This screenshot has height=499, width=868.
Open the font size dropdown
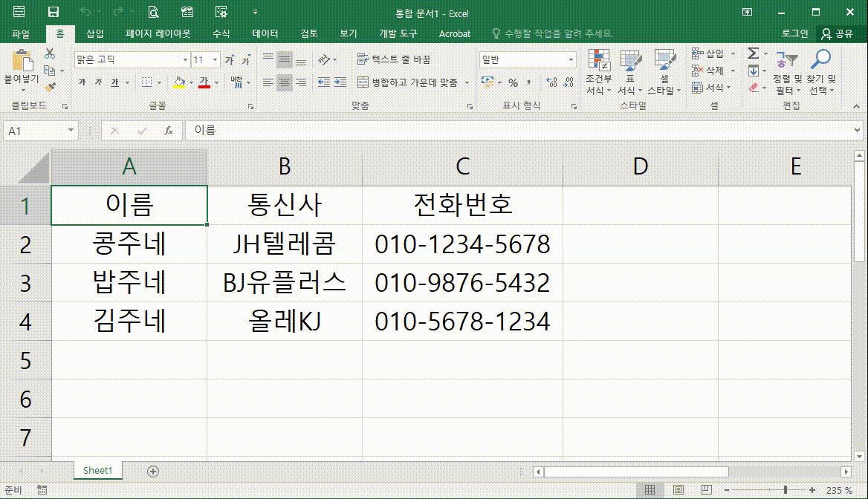coord(215,59)
